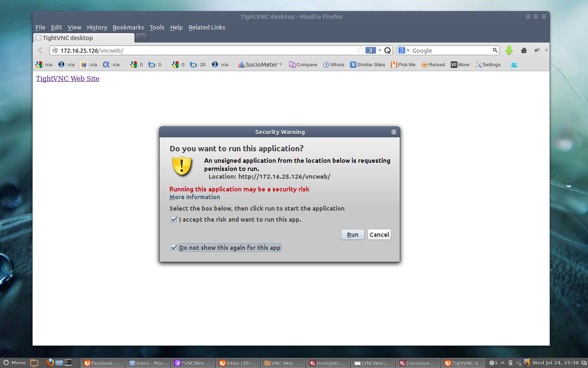The height and width of the screenshot is (368, 588).
Task: Open the History menu
Action: click(97, 27)
